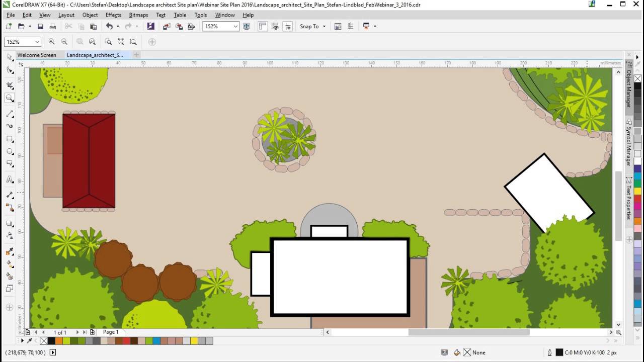Open the Import dialog from the toolbar
The height and width of the screenshot is (362, 644).
pyautogui.click(x=167, y=26)
